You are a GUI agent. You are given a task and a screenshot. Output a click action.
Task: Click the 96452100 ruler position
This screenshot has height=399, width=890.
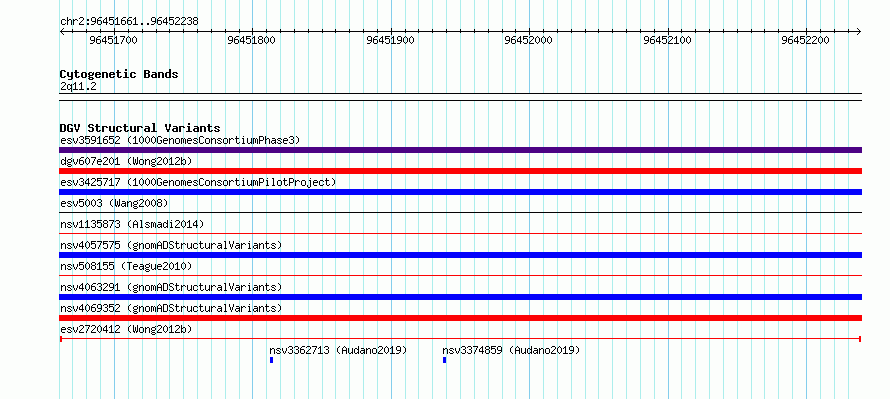(668, 40)
